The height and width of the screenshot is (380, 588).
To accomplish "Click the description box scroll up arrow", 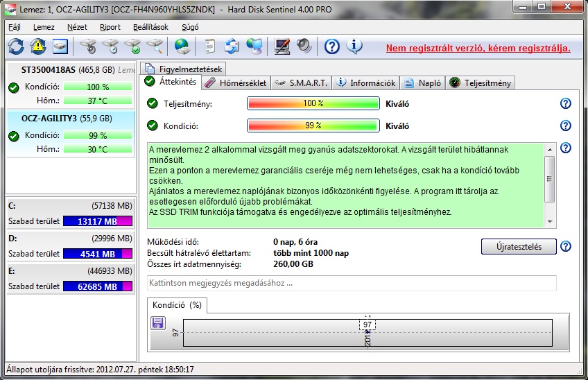I will (550, 150).
